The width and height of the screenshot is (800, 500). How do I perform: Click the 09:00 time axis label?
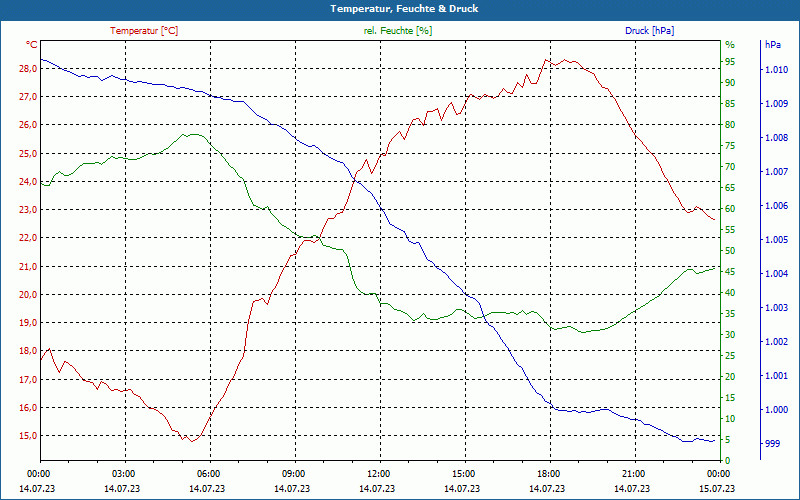tap(295, 473)
